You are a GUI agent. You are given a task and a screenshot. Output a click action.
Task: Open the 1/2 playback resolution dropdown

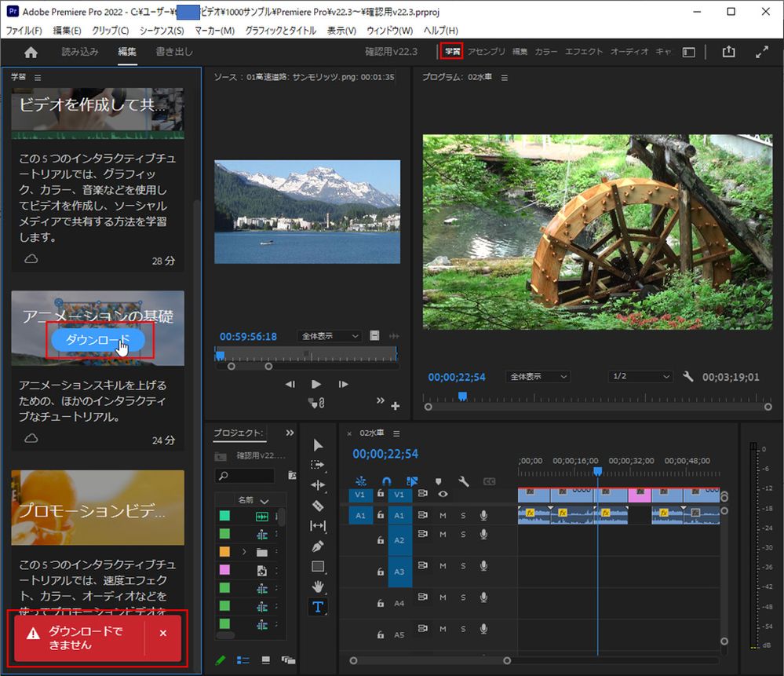[640, 376]
